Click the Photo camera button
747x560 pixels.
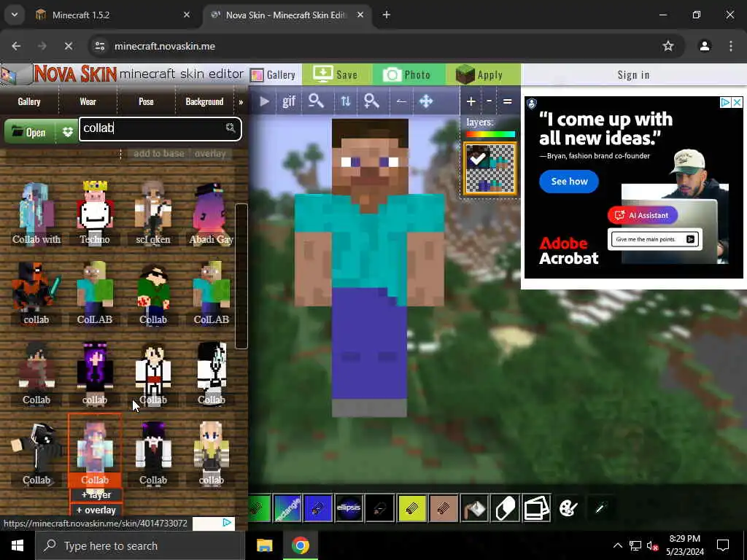tap(409, 75)
